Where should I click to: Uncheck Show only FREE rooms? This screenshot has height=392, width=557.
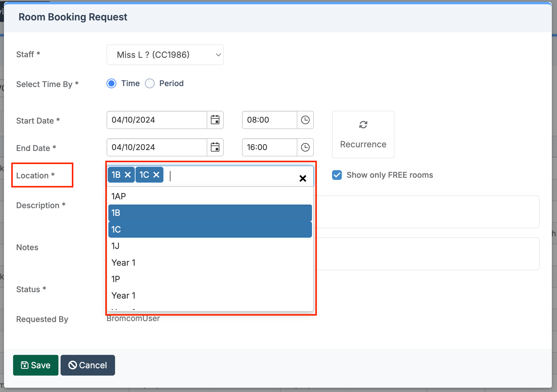(x=337, y=175)
